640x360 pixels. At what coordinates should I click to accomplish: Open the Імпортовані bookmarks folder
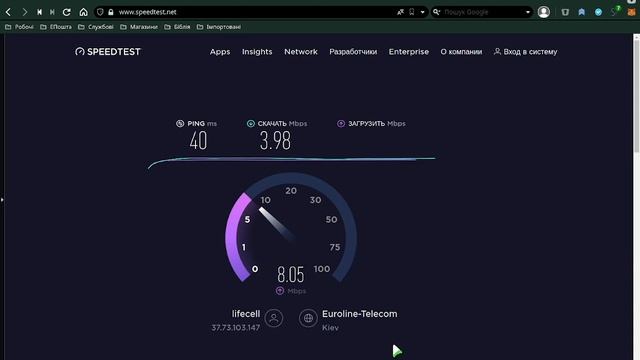(x=219, y=27)
